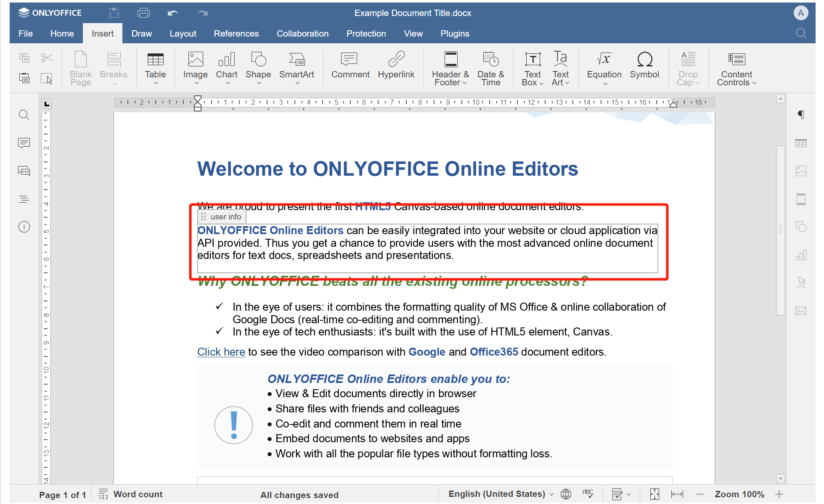Open table settings in the right sidebar
Image resolution: width=824 pixels, height=504 pixels.
801,143
